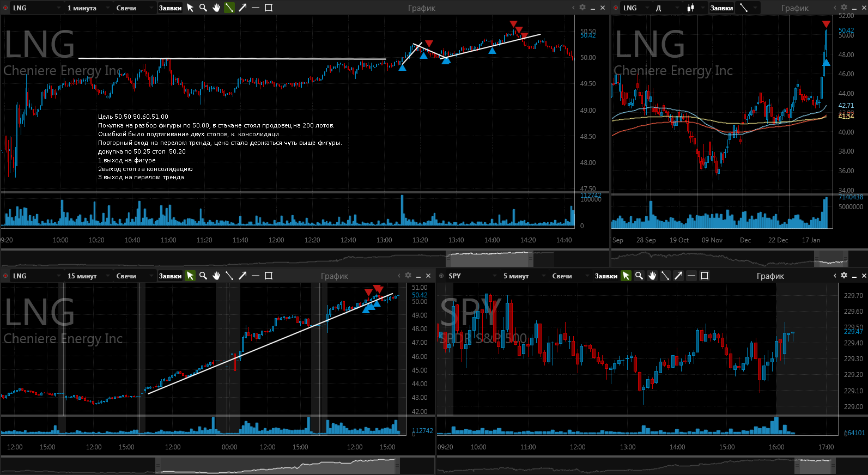
Task: Select horizontal line tool in LNG 1-minute chart
Action: coord(256,8)
